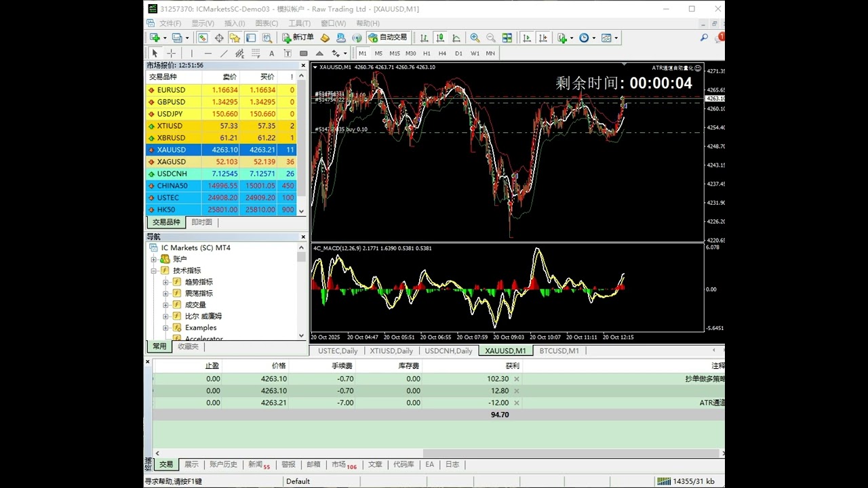Open the 工具(T) menu
This screenshot has width=868, height=488.
pos(300,23)
